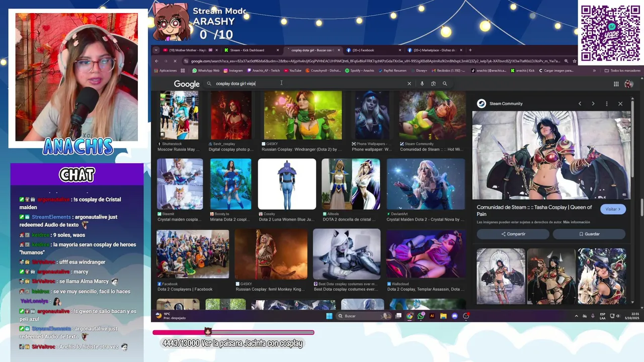Image resolution: width=644 pixels, height=362 pixels.
Task: Stop loading the page in Chrome toolbar
Action: (x=175, y=61)
